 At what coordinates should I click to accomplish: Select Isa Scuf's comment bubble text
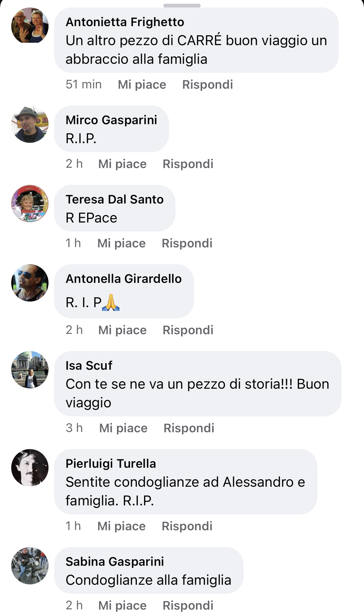coord(198,393)
